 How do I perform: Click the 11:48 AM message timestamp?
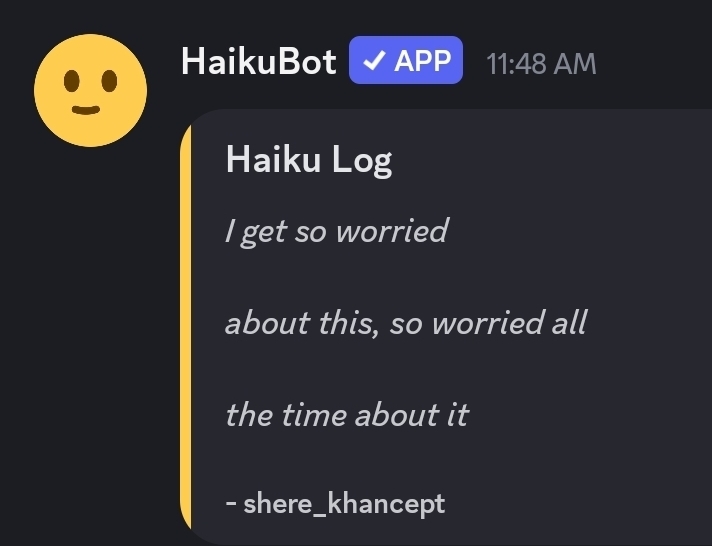(540, 64)
